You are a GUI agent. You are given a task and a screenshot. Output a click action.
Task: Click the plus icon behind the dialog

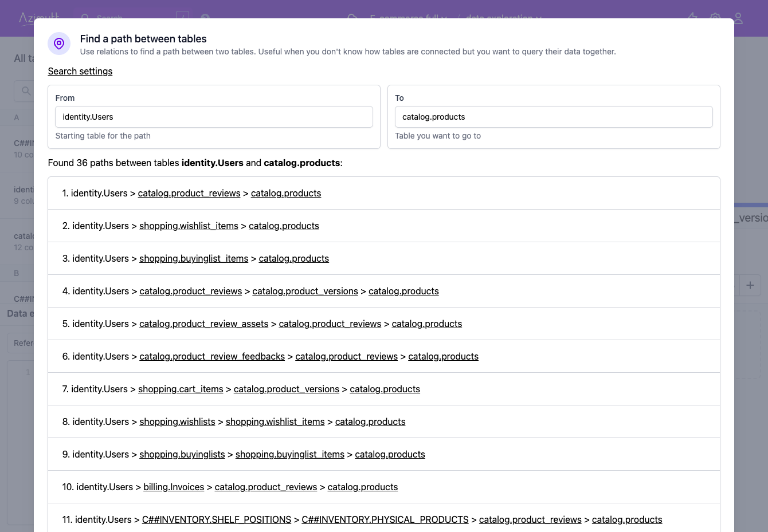(x=750, y=285)
